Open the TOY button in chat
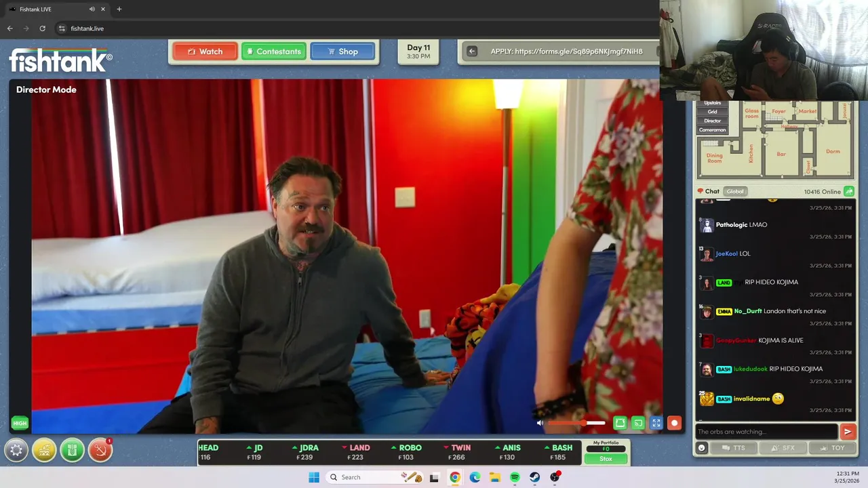This screenshot has width=868, height=488. click(833, 448)
